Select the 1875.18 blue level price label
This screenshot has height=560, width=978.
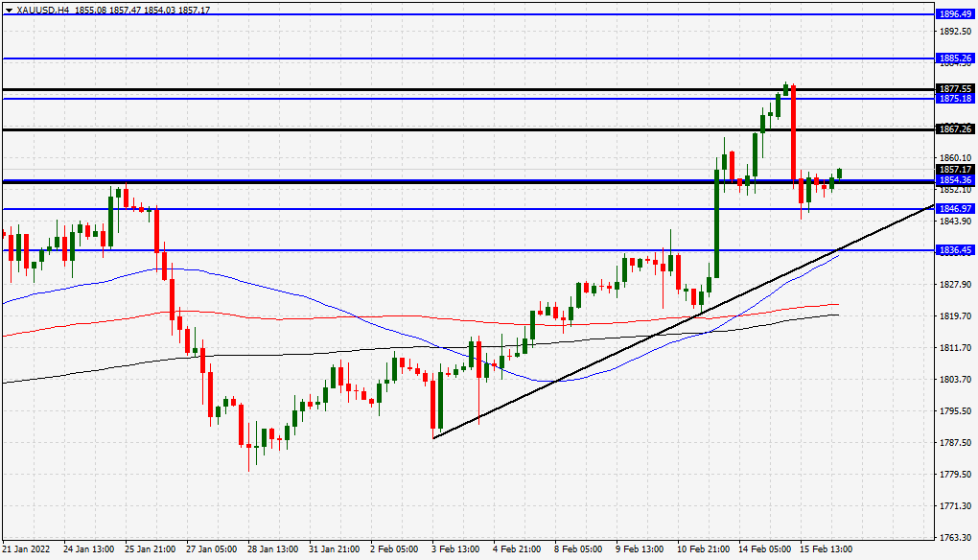point(955,99)
